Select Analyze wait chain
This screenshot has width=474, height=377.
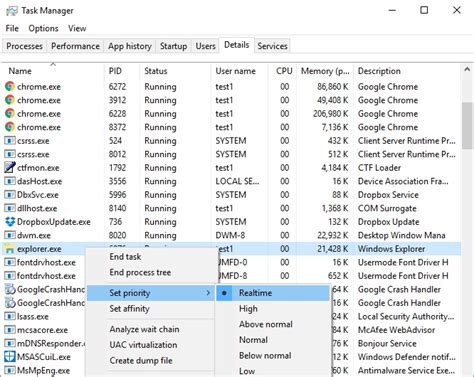[x=150, y=329]
